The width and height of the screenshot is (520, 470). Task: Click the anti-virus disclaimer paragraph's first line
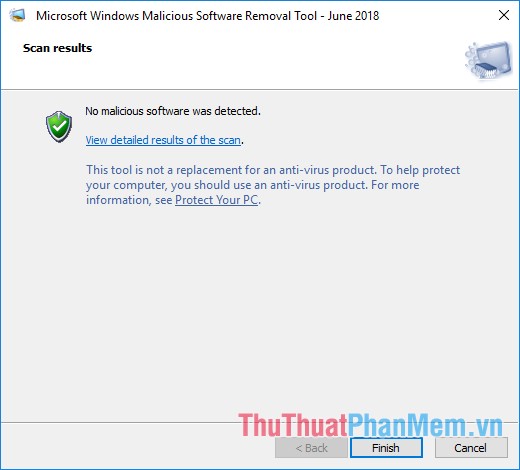[273, 170]
